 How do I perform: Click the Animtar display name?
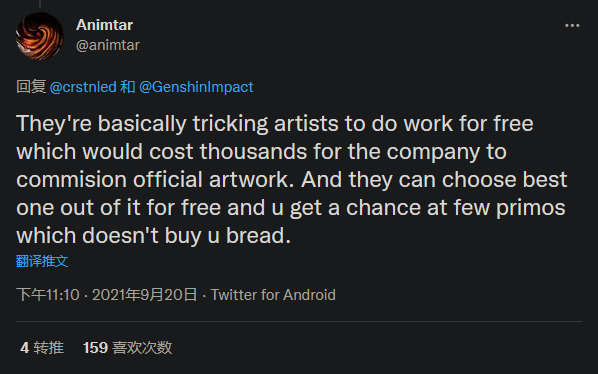pos(104,25)
